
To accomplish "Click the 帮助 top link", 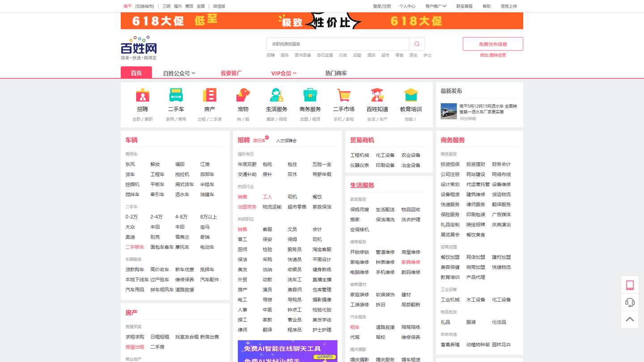I will 487,6.
